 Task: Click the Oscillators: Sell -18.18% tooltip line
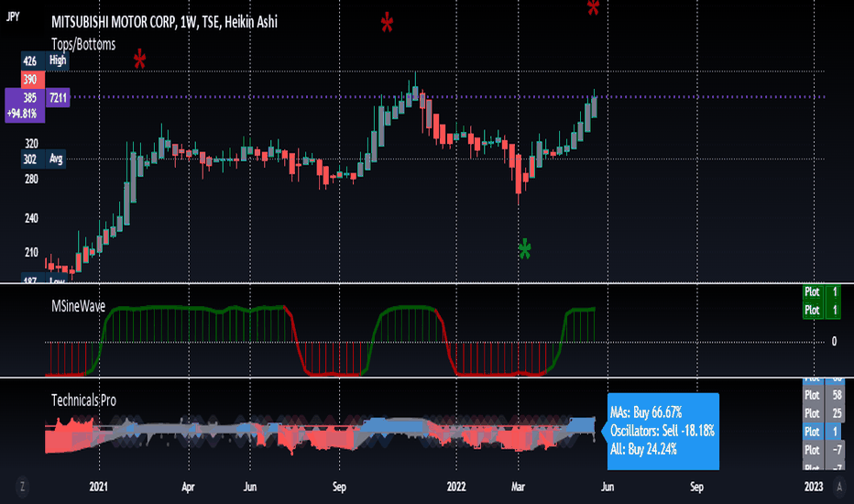click(662, 431)
